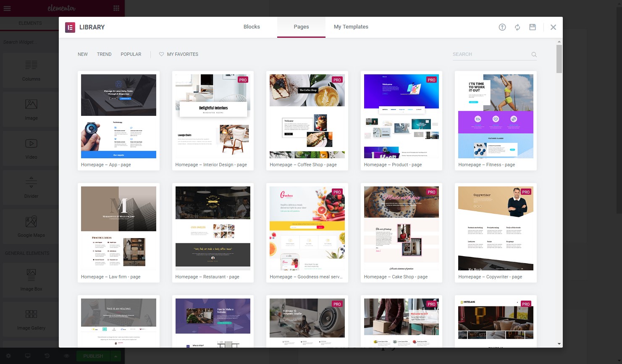Click the PUBLISH button

click(x=93, y=356)
